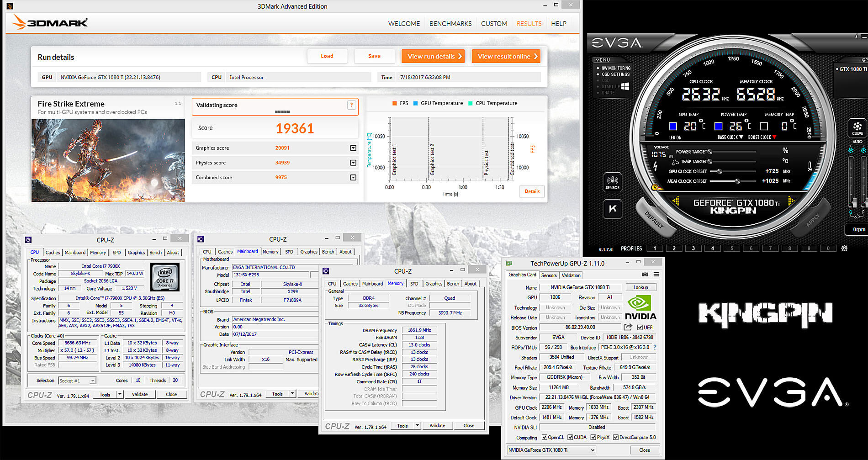Open the Sensors tab in GPU-Z
This screenshot has width=868, height=460.
tap(549, 275)
